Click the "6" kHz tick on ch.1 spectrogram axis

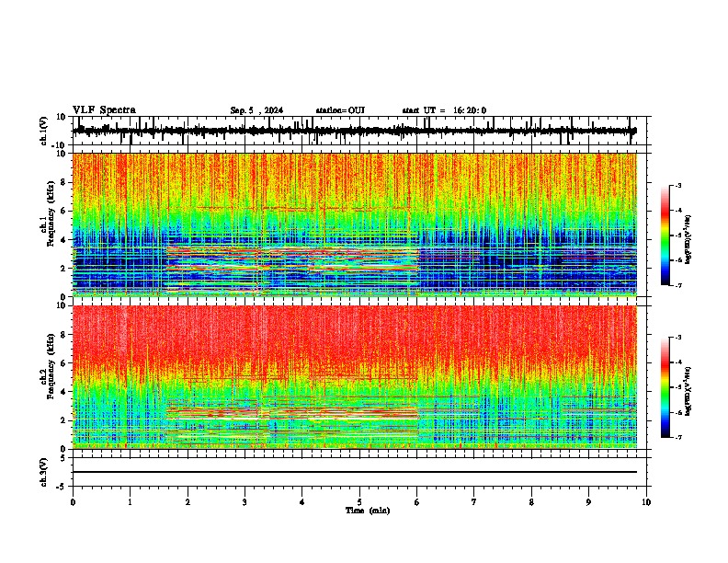coord(64,211)
